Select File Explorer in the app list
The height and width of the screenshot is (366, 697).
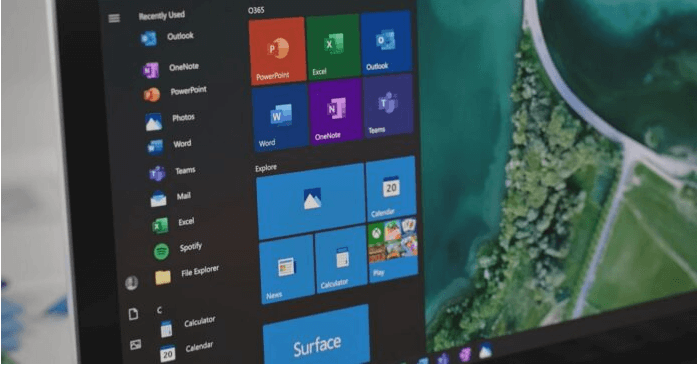coord(187,273)
